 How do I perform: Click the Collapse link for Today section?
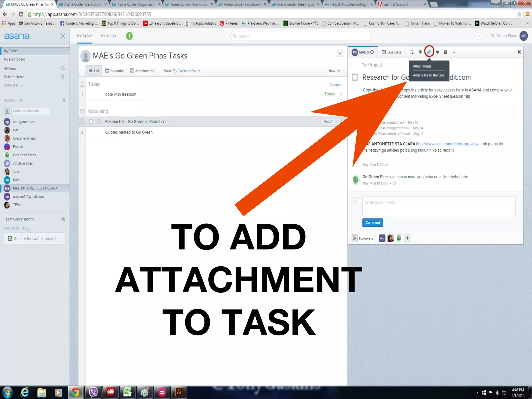pos(336,85)
